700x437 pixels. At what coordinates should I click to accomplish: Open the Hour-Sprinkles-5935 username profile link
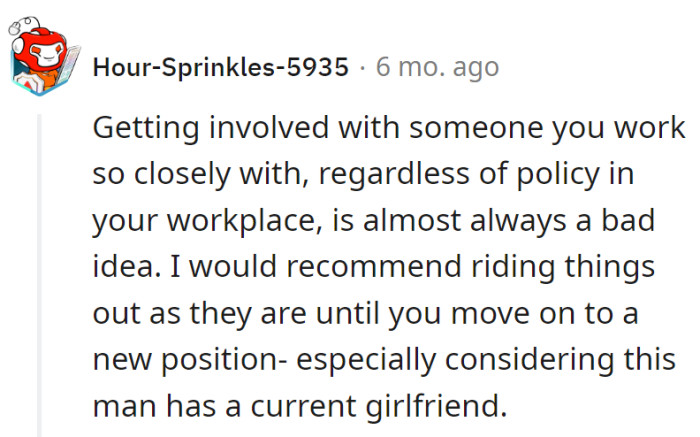click(x=221, y=68)
